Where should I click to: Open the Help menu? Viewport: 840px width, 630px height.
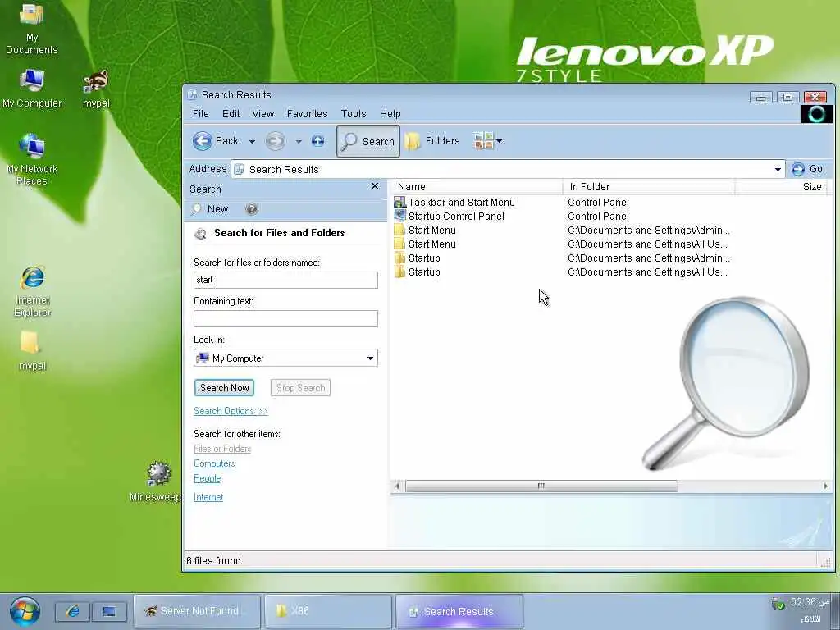click(x=390, y=113)
